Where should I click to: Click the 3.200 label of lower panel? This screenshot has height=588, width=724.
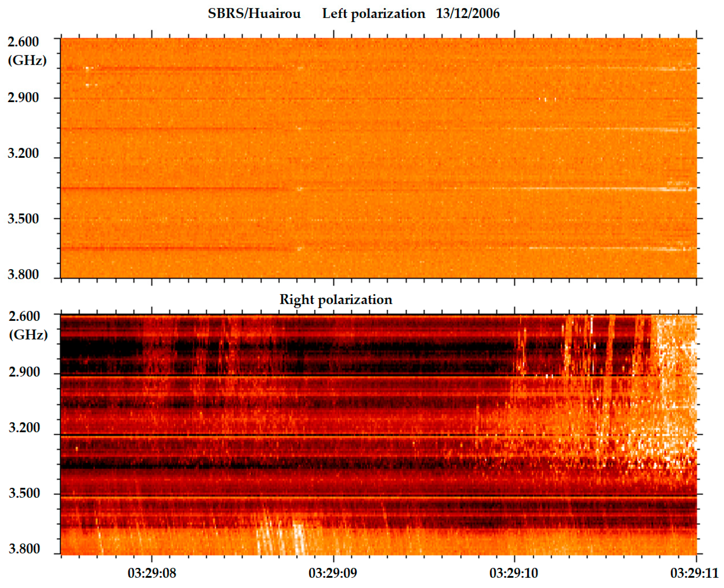click(24, 428)
